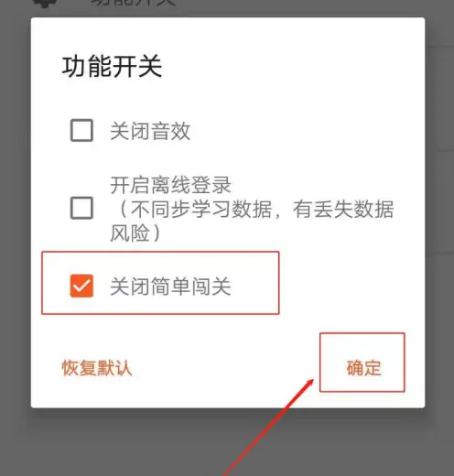Image resolution: width=454 pixels, height=476 pixels.
Task: Click the empty box beside 关闭音效
Action: click(x=81, y=131)
